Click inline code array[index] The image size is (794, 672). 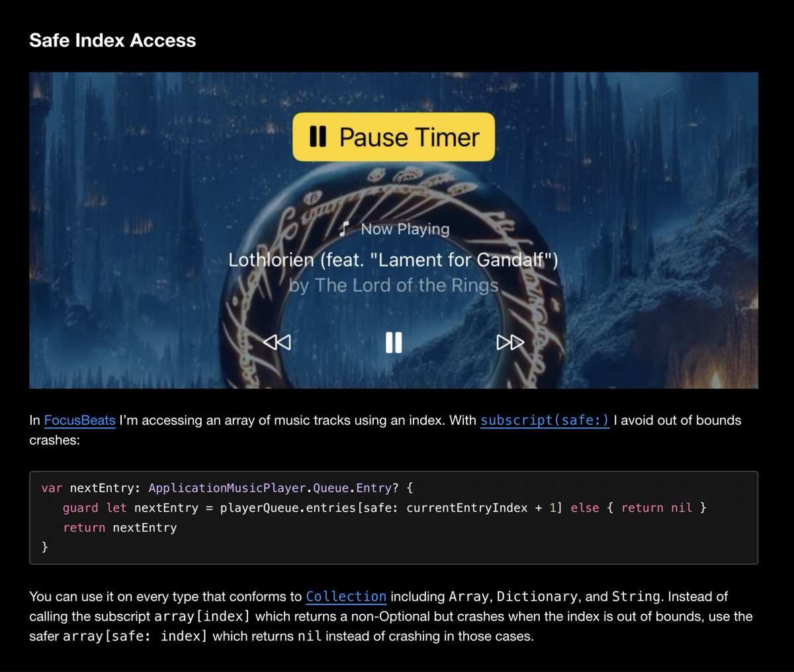202,616
